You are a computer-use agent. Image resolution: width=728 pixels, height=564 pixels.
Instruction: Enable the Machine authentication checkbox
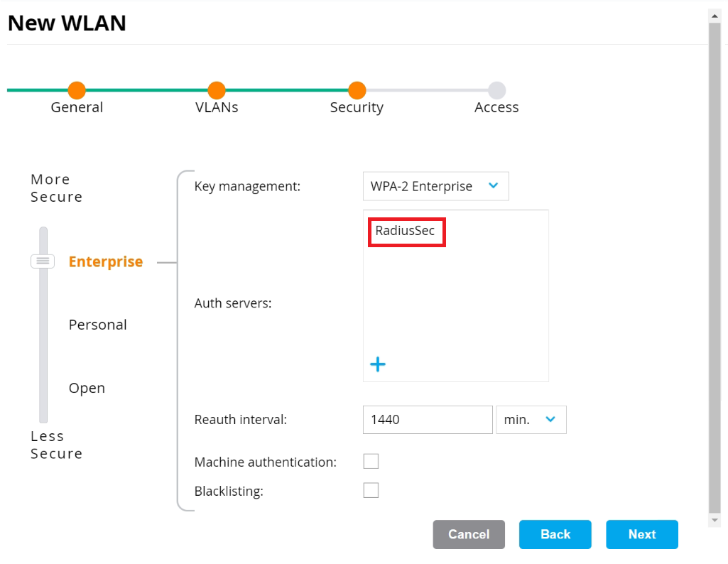coord(371,462)
